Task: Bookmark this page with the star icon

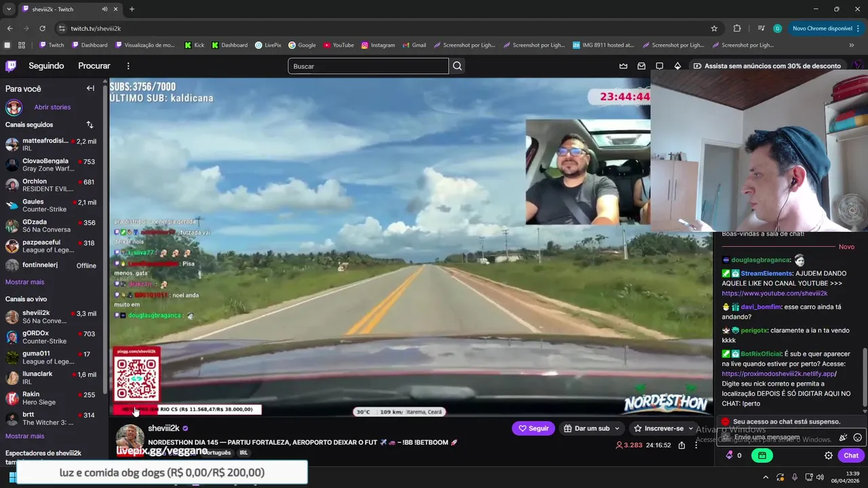Action: click(x=714, y=28)
